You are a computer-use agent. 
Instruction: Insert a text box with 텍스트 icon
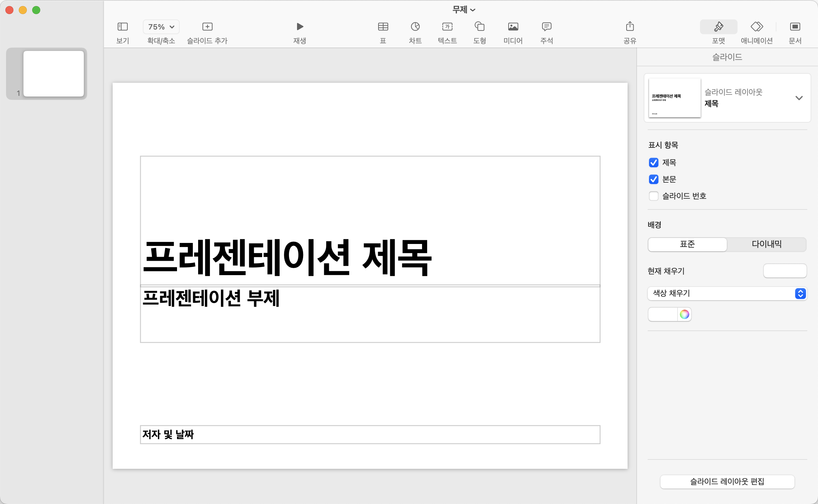click(x=447, y=26)
